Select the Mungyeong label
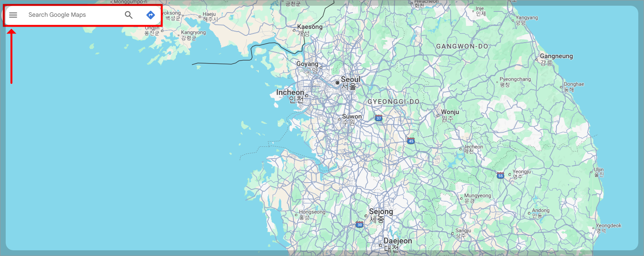Screen dimensions: 644x256 tap(477, 198)
